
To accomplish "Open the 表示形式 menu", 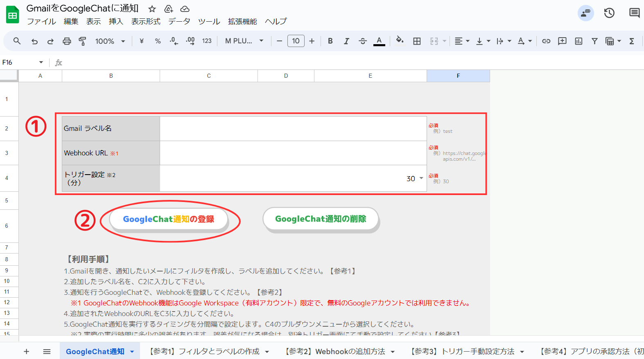I will [146, 21].
